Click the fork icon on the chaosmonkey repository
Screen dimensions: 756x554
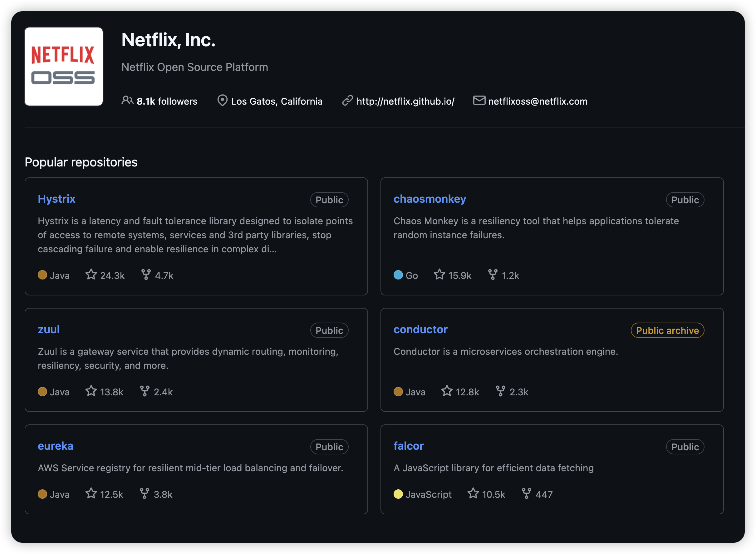[492, 275]
